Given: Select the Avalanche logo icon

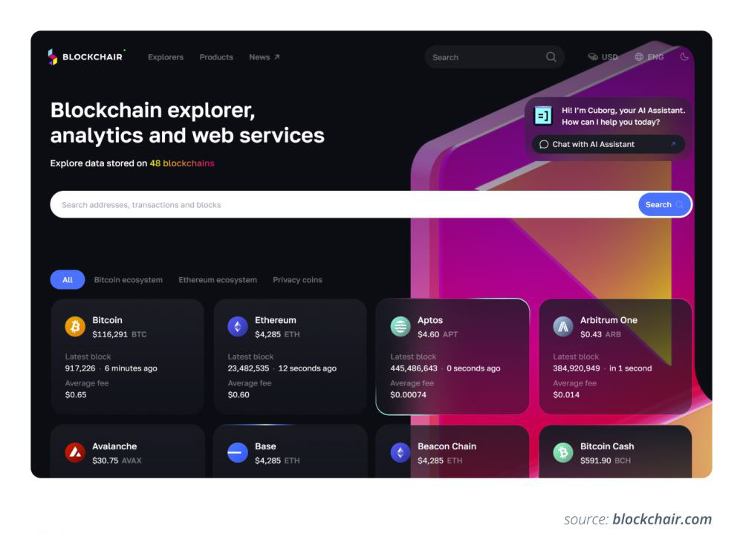Looking at the screenshot, I should click(x=74, y=452).
